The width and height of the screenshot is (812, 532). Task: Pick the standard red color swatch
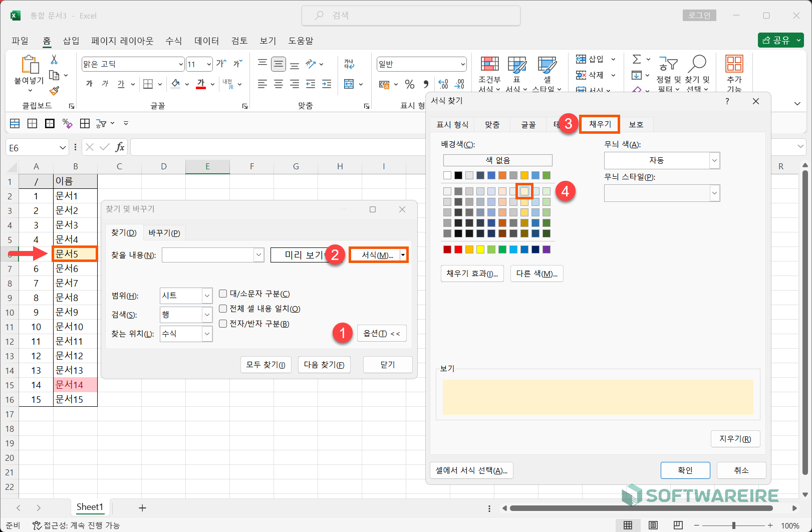coord(458,249)
